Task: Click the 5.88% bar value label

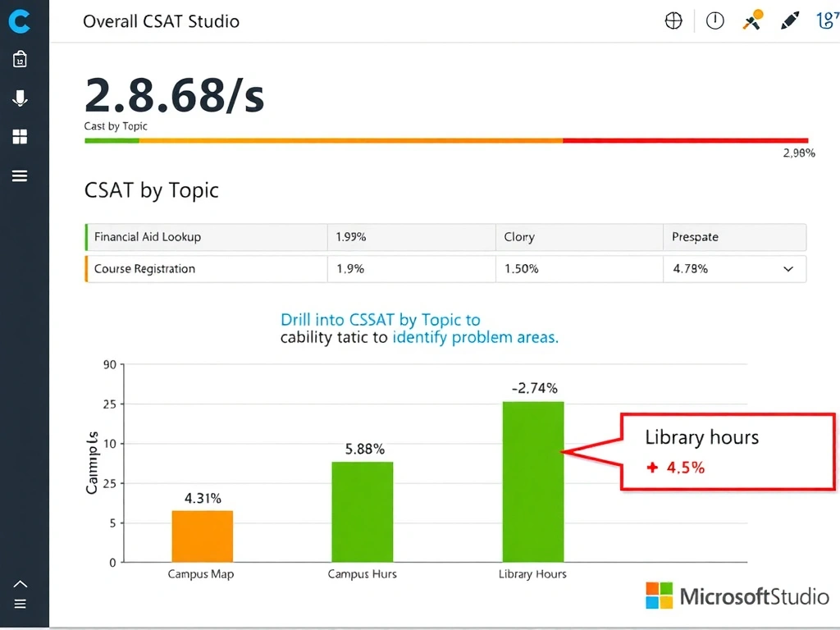Action: click(365, 449)
